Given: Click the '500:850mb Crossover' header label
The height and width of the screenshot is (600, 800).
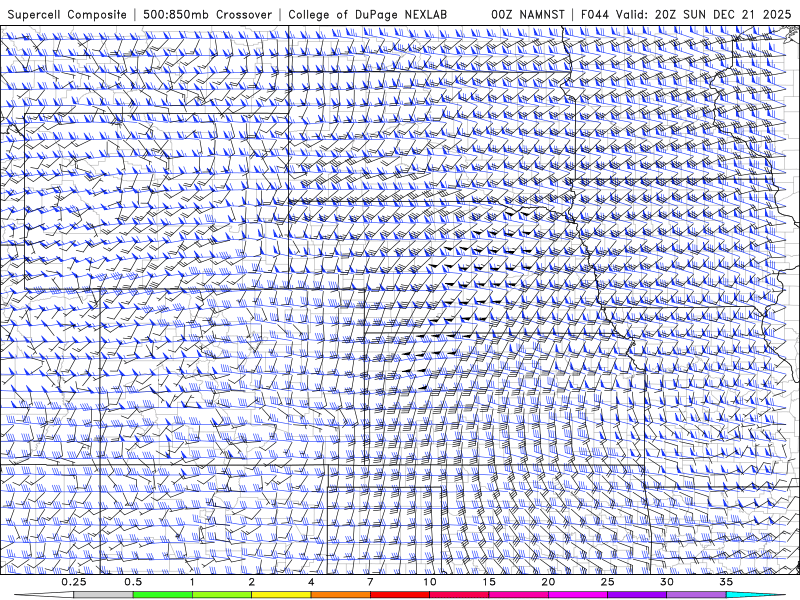Looking at the screenshot, I should tap(208, 14).
